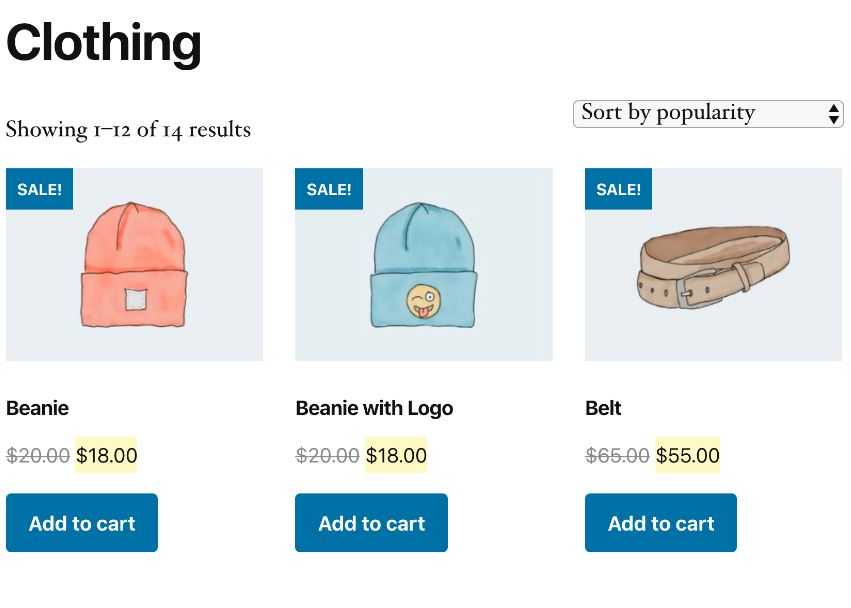Screen dimensions: 851x608
Task: Open the Beanie product title link
Action: coord(37,408)
